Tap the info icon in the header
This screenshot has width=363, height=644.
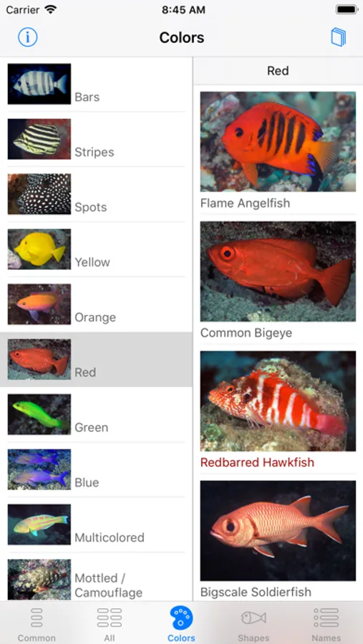27,37
